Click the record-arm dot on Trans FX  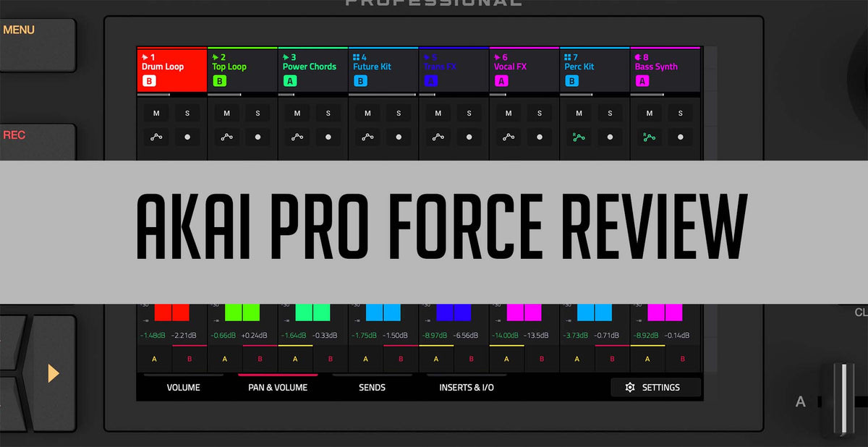coord(469,137)
